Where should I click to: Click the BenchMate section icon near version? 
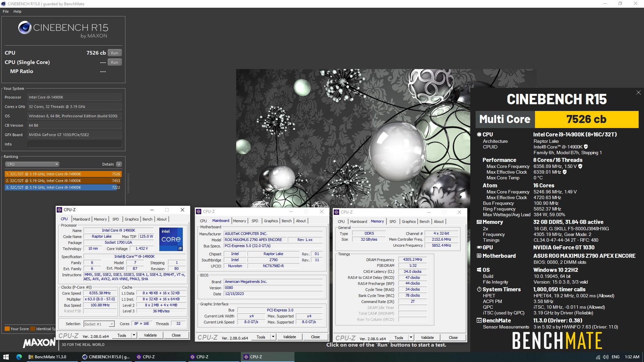[x=479, y=320]
